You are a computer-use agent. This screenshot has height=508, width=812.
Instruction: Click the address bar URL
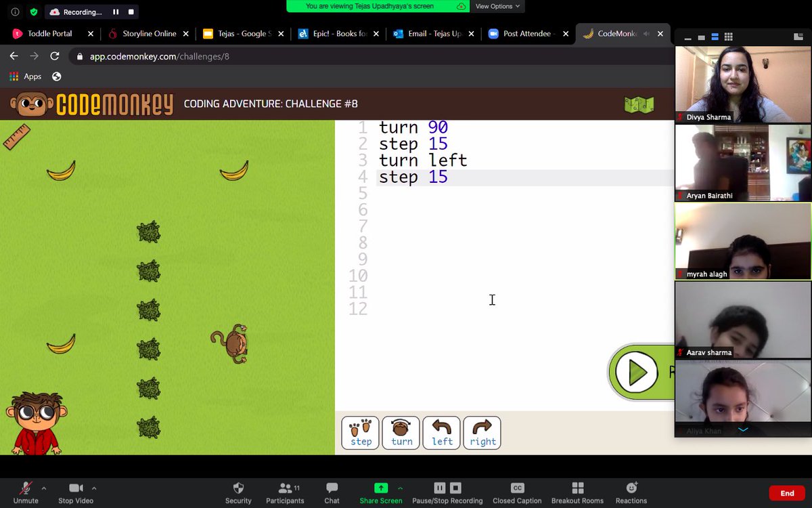(160, 56)
